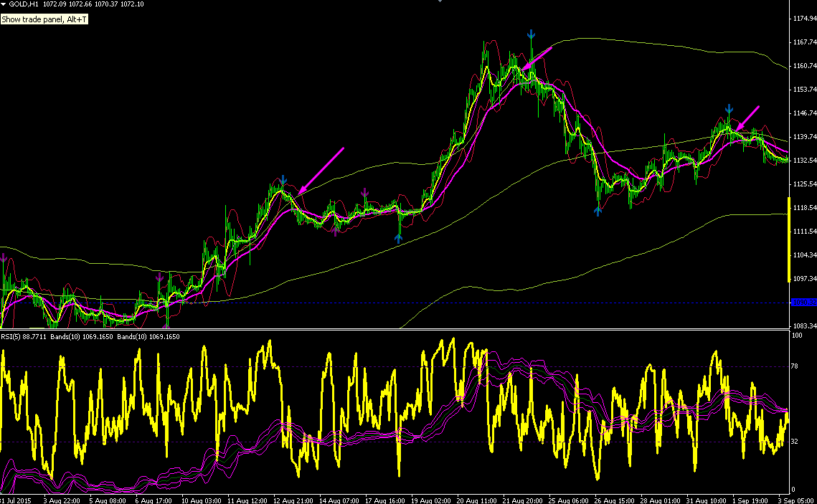Click the 19 Aug 02:00 time label
This screenshot has width=817, height=504.
[x=430, y=501]
